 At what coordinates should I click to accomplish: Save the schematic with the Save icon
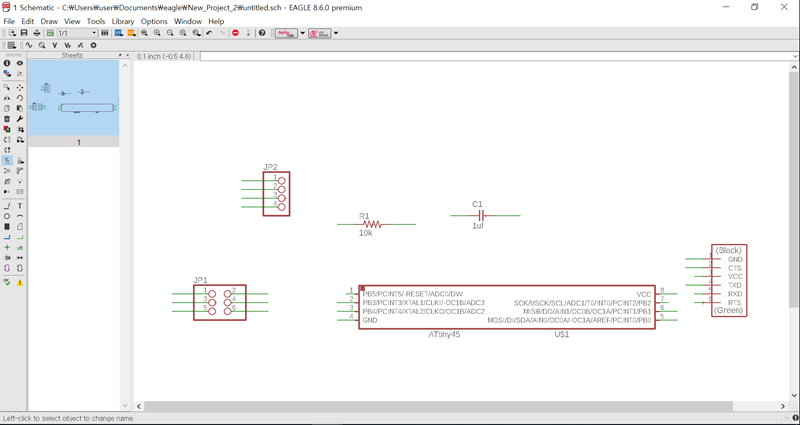pos(23,33)
